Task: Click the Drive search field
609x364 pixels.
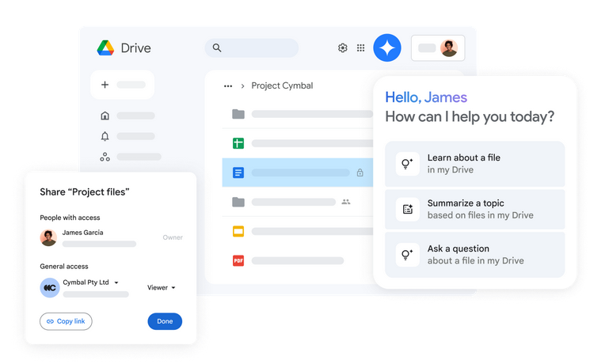Action: click(252, 48)
